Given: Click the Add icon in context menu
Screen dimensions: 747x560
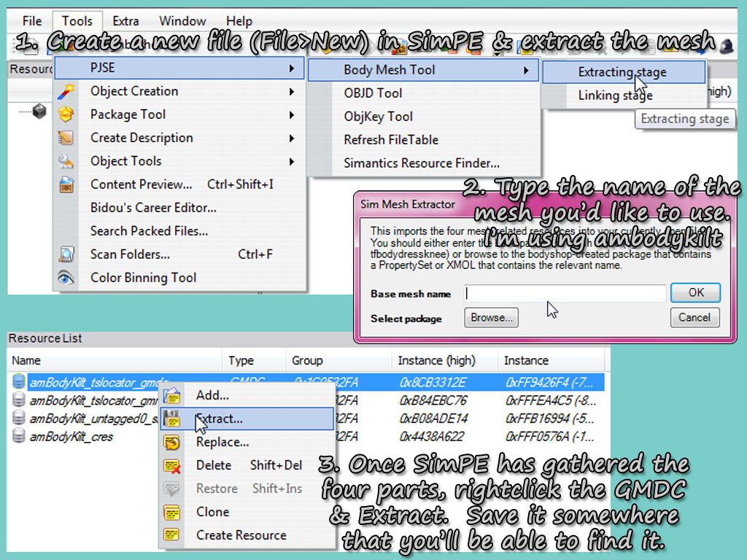Looking at the screenshot, I should point(171,395).
